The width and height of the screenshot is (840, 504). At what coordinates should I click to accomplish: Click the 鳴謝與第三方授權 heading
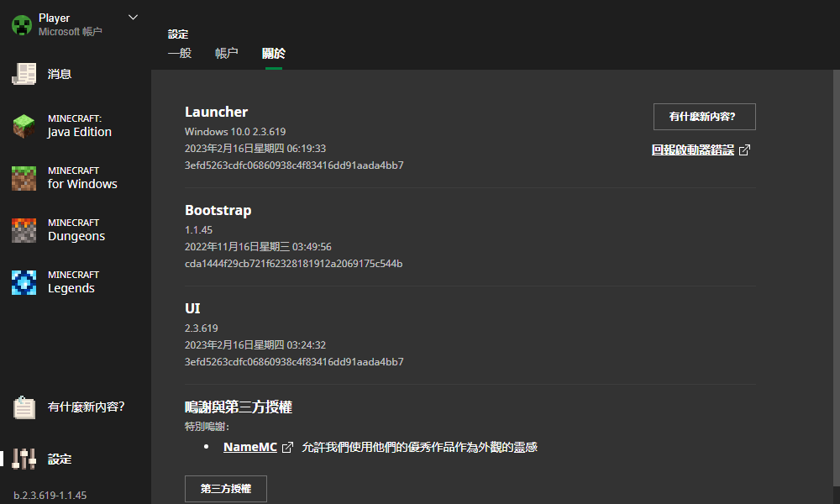pyautogui.click(x=239, y=407)
